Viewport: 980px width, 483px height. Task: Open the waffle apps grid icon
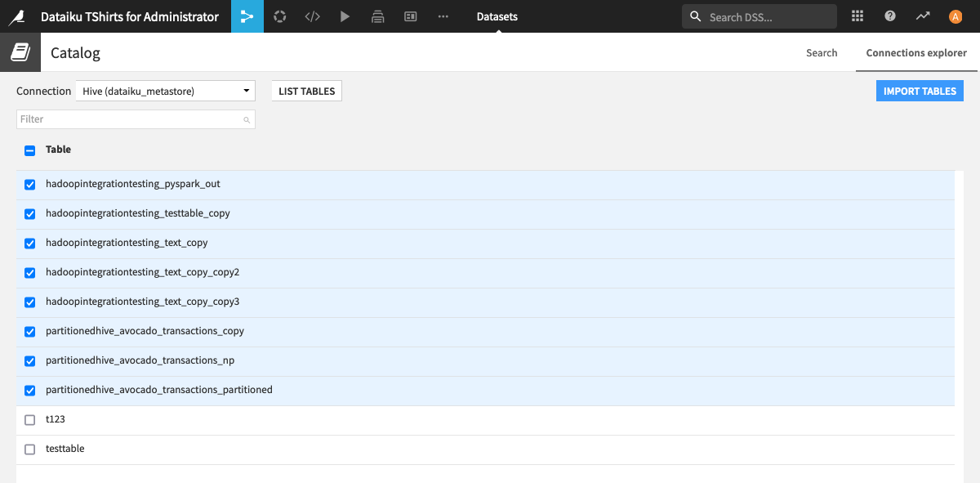857,16
